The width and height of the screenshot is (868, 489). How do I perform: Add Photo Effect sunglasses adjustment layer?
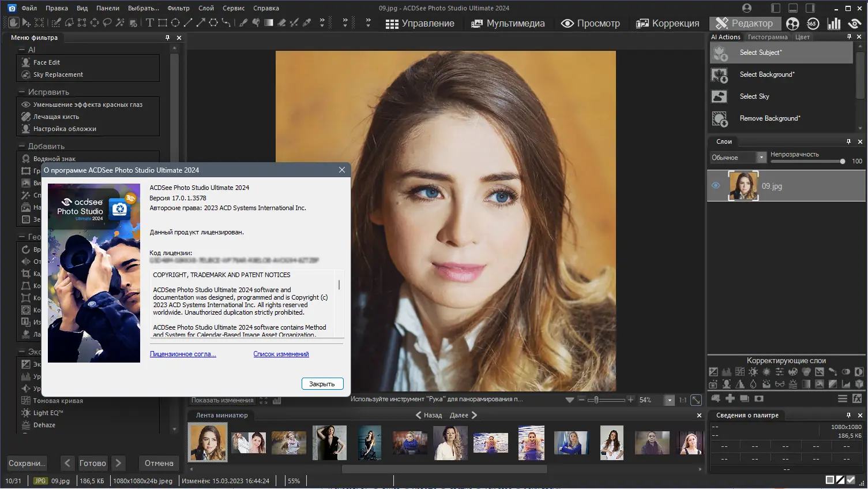pos(780,384)
